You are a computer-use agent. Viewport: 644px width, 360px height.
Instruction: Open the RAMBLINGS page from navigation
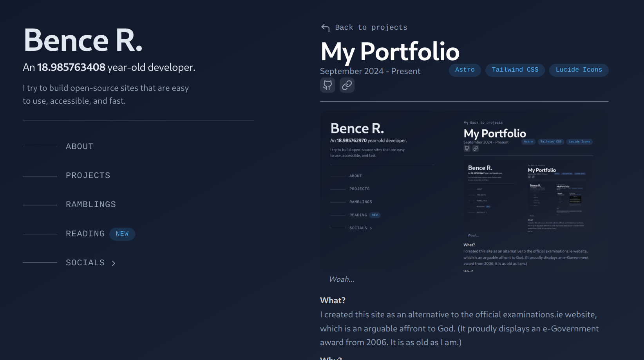(91, 204)
